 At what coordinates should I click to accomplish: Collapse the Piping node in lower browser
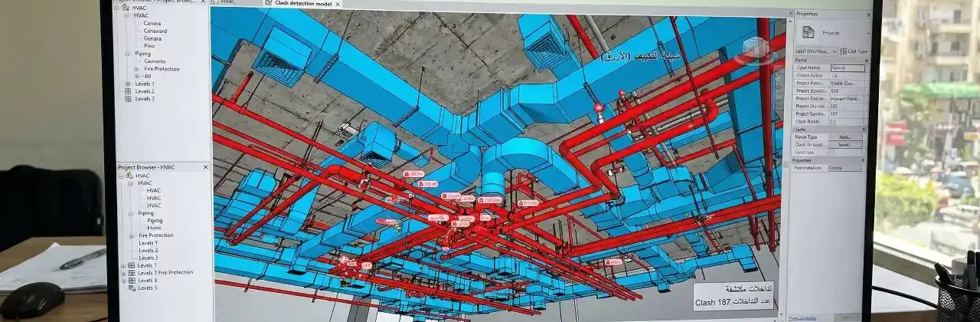(129, 213)
